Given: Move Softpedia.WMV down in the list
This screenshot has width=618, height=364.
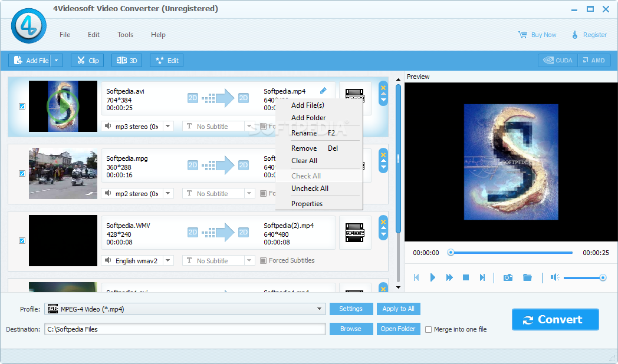Looking at the screenshot, I should pyautogui.click(x=383, y=234).
